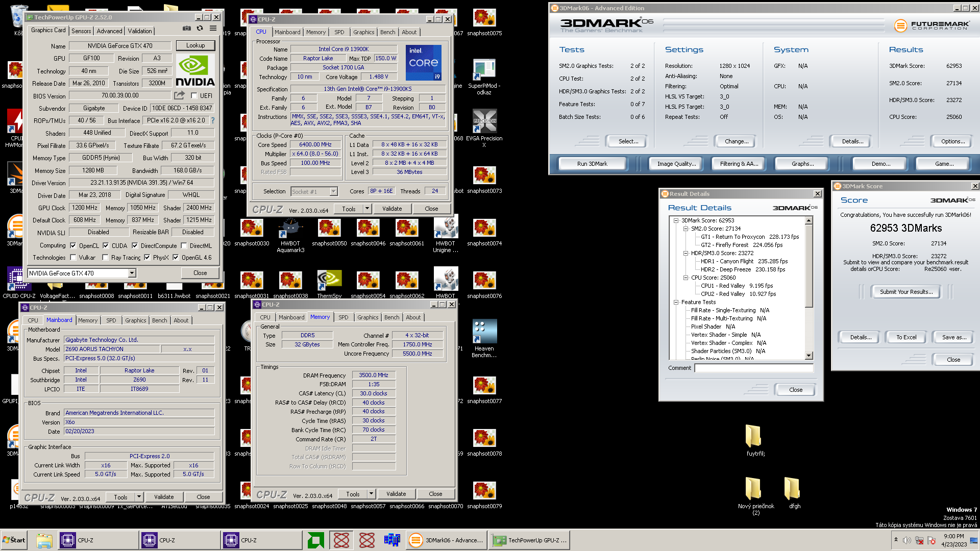The height and width of the screenshot is (551, 980).
Task: Collapse HDR/SM3.0 Score tree node
Action: [686, 253]
